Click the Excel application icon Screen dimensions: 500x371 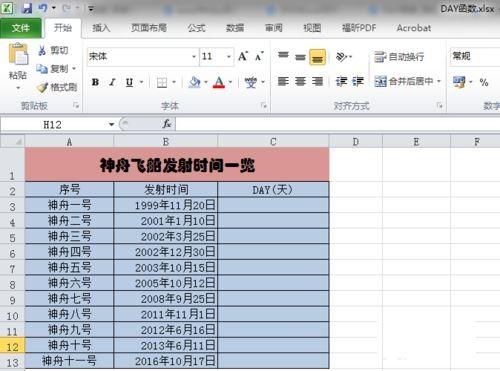point(7,7)
